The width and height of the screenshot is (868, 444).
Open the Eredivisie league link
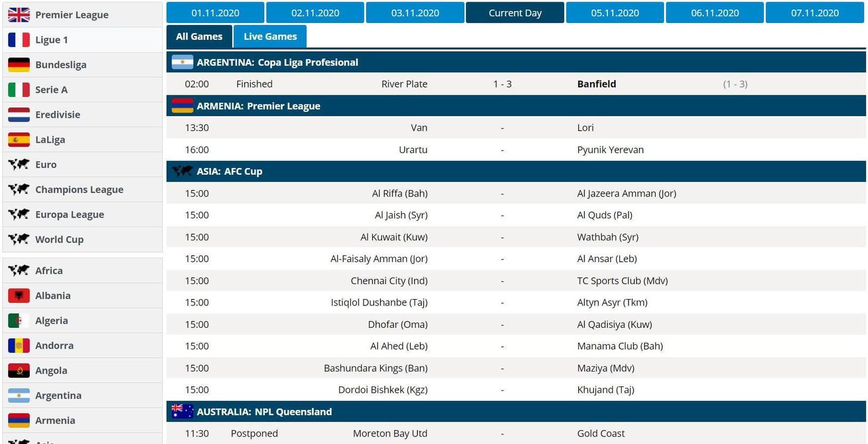[58, 115]
